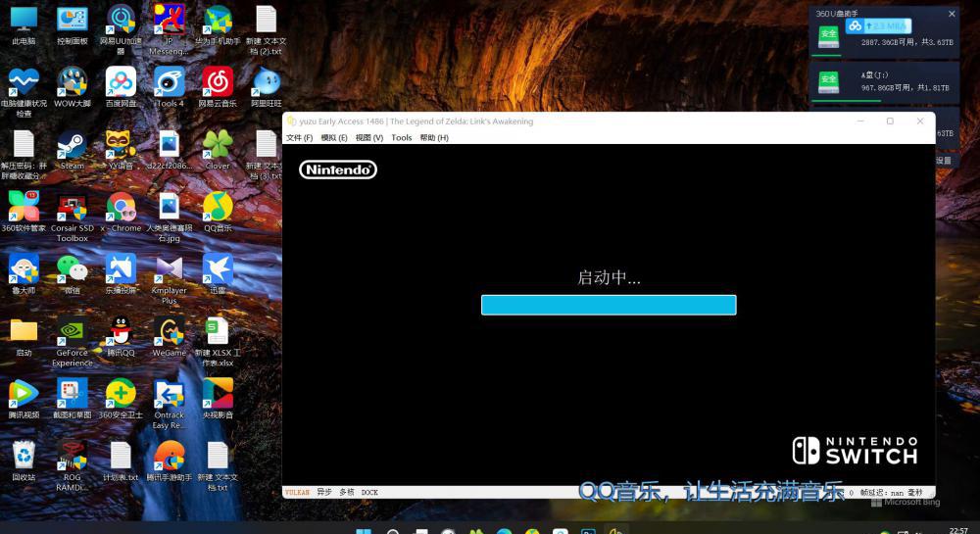Toggle 异步 setting in yuzu status bar
The image size is (980, 534).
point(323,492)
